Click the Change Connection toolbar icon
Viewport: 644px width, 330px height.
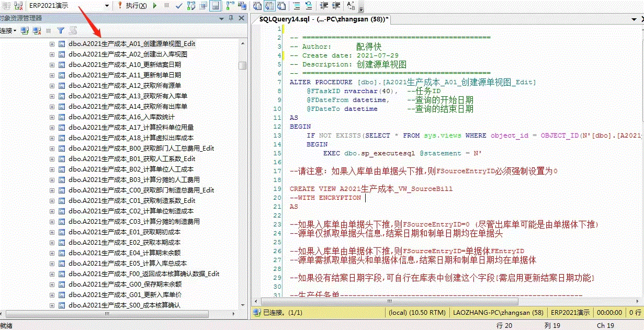(18, 5)
